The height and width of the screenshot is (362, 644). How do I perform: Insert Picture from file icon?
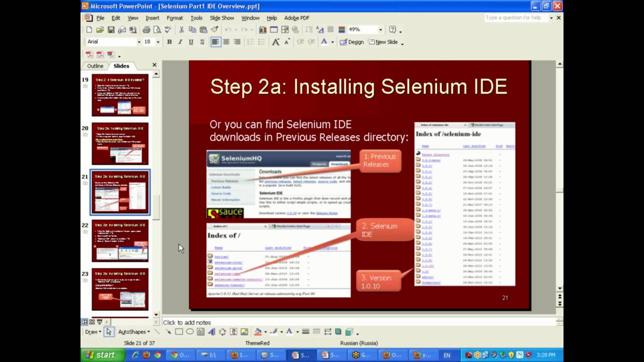click(x=244, y=332)
